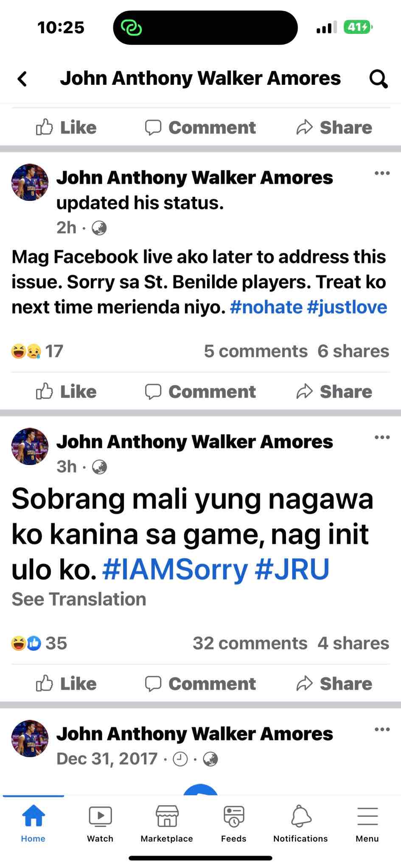Like the #IAMSorry post

(66, 684)
